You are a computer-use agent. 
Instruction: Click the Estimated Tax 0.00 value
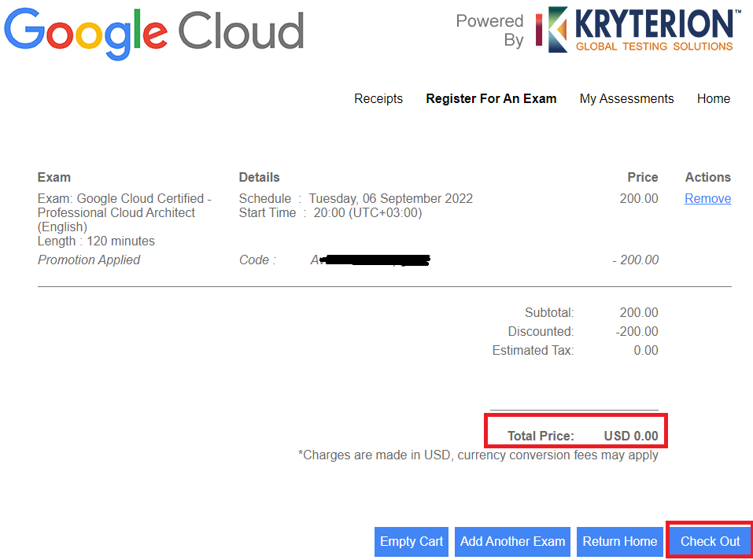click(x=646, y=350)
